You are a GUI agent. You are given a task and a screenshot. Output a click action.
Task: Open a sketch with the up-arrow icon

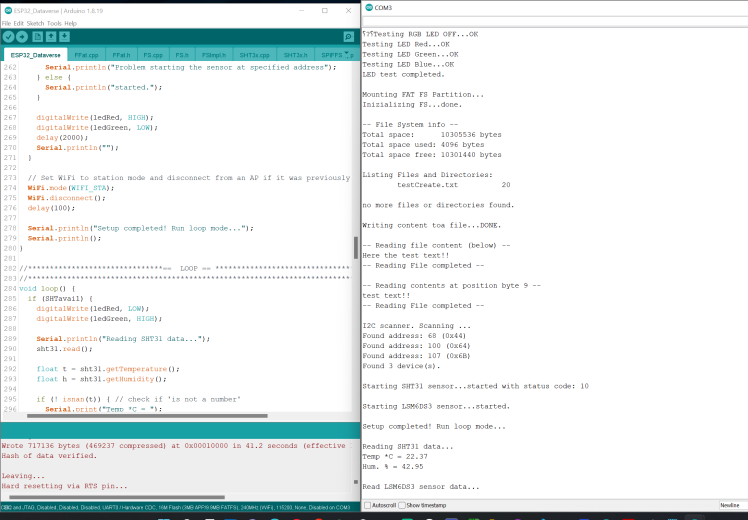pos(52,37)
